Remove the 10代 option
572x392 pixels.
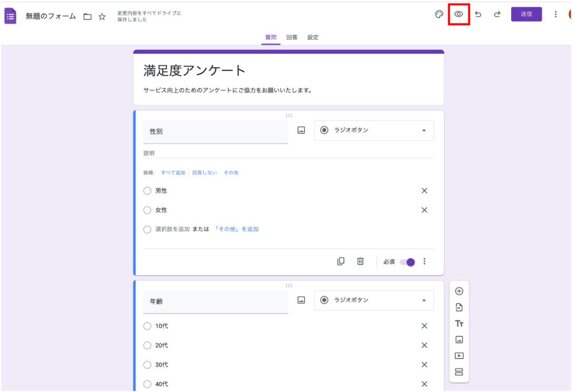[425, 326]
